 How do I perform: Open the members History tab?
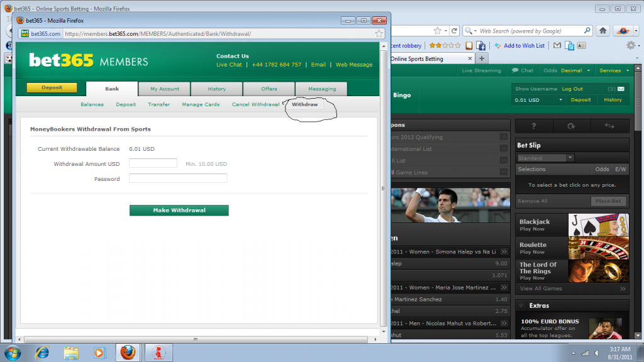pyautogui.click(x=217, y=89)
